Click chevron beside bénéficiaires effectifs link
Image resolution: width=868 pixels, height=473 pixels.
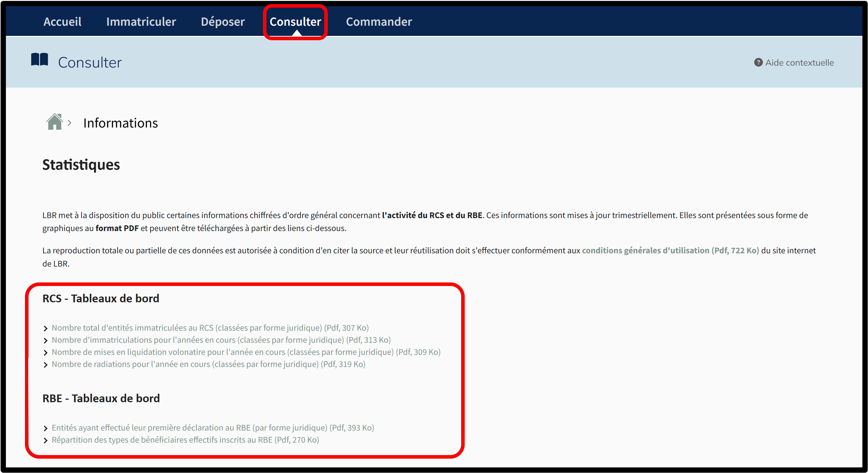[x=46, y=441]
